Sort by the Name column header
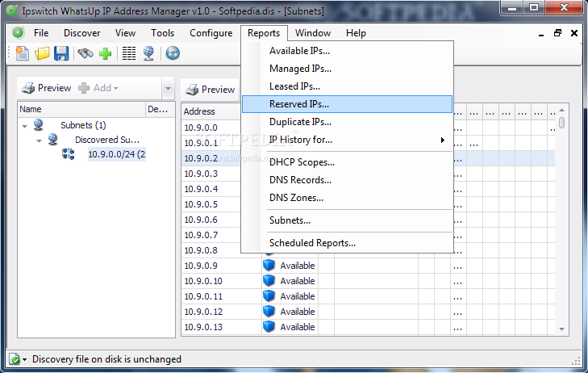 (x=81, y=109)
